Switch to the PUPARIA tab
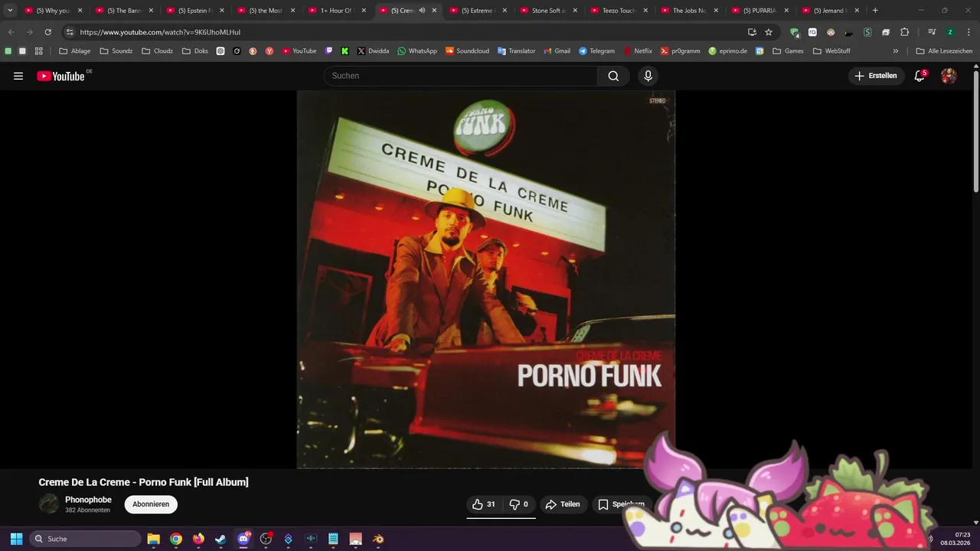 pyautogui.click(x=760, y=11)
